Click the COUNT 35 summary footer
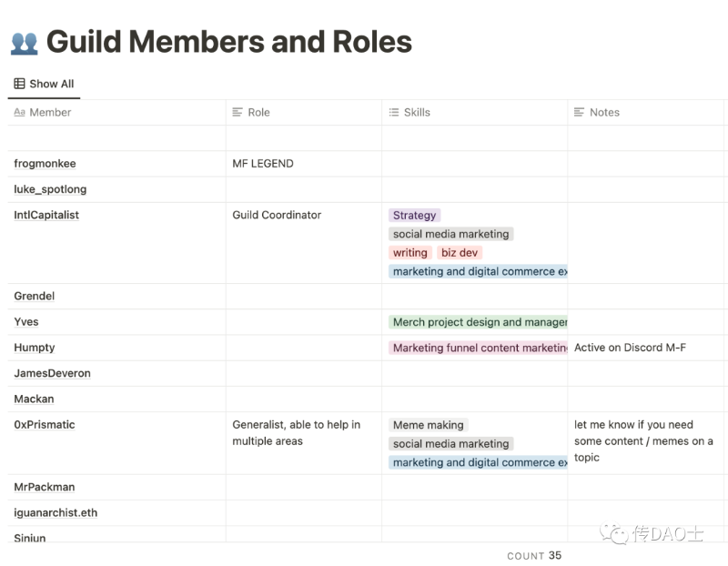Image resolution: width=728 pixels, height=566 pixels. 534,556
